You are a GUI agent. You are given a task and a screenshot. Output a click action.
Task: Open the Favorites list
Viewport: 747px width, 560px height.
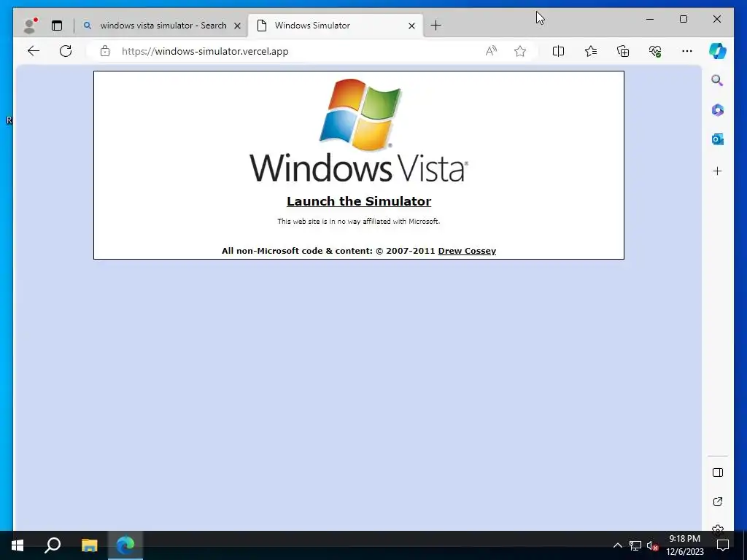pos(590,51)
